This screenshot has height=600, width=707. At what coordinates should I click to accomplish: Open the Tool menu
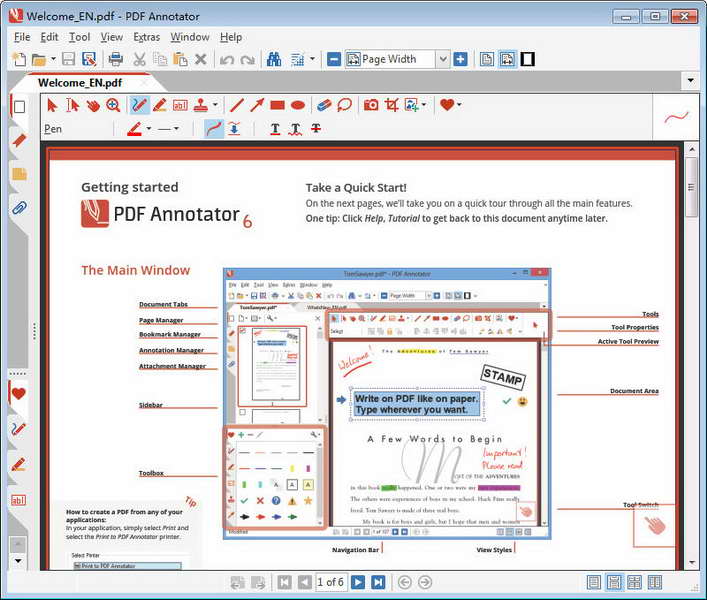pyautogui.click(x=79, y=37)
